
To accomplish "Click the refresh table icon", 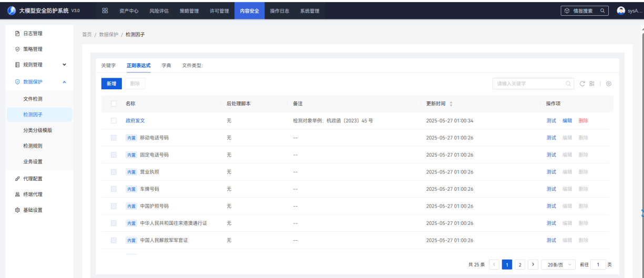I will click(582, 84).
